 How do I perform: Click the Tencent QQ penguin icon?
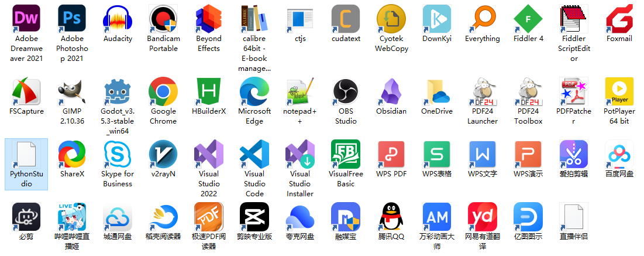click(x=391, y=217)
